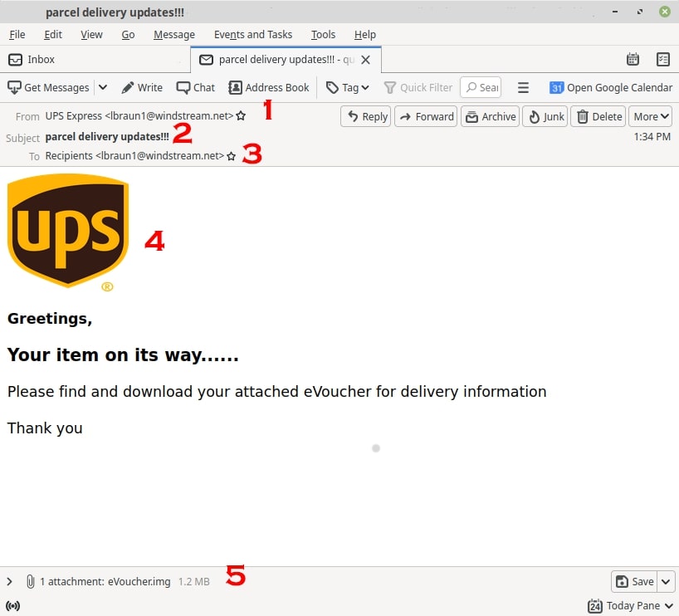The height and width of the screenshot is (616, 679).
Task: Open Google Calendar from toolbar
Action: point(611,87)
